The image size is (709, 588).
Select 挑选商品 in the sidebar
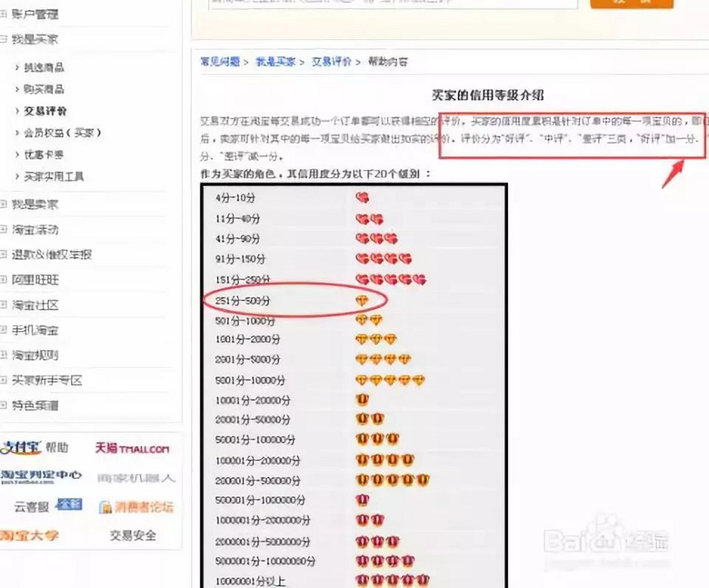[x=44, y=67]
